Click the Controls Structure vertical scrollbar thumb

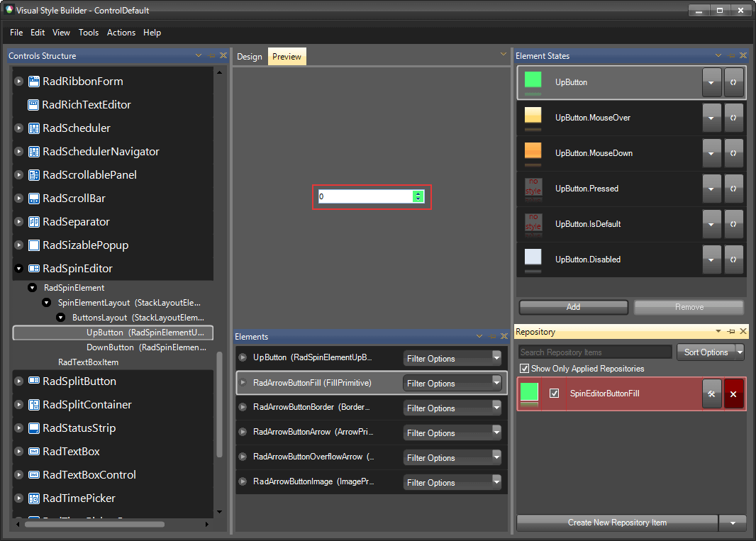(x=219, y=404)
